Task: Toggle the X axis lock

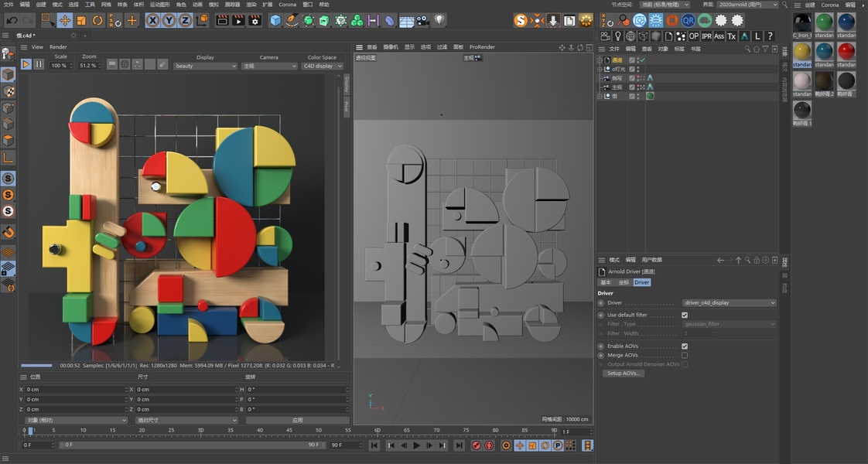Action: tap(152, 21)
